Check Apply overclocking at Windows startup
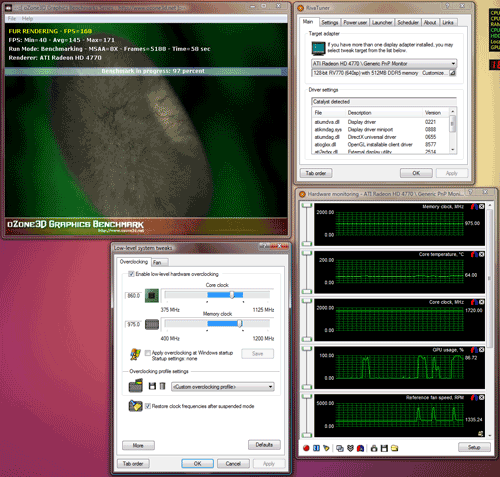This screenshot has width=500, height=477. point(148,353)
